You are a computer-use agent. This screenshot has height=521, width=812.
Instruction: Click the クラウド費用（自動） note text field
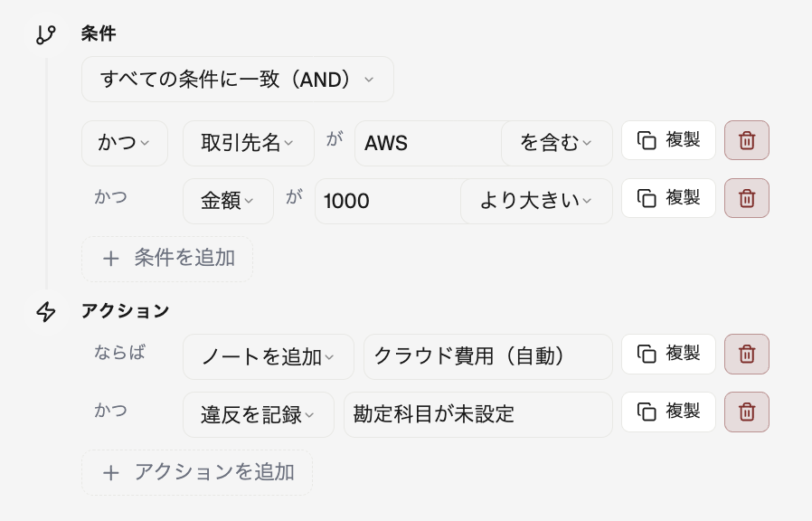(x=487, y=356)
